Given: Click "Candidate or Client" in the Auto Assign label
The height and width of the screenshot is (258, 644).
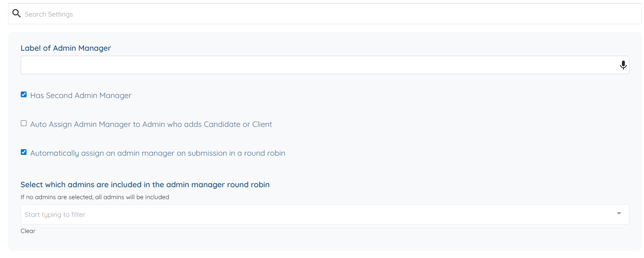Looking at the screenshot, I should 238,124.
